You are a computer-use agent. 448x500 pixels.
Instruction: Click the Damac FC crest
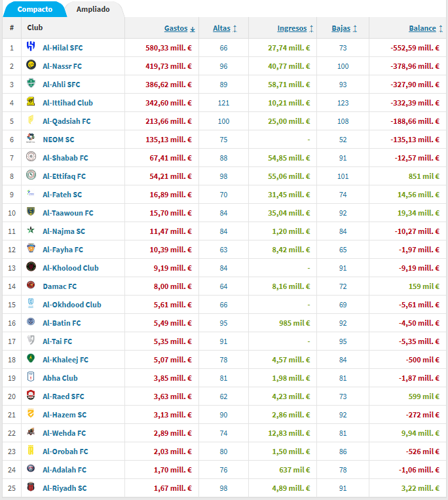[x=31, y=285]
